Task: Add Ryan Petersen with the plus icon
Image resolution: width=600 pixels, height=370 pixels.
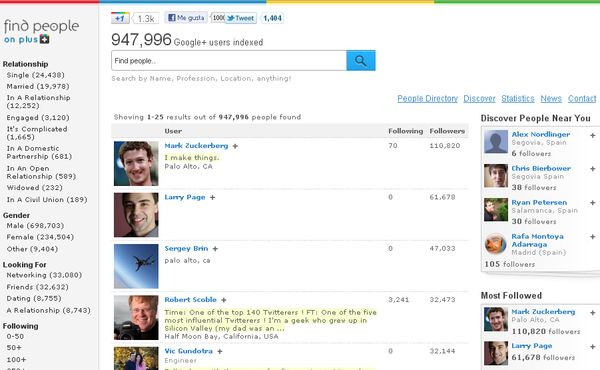Action: [592, 203]
